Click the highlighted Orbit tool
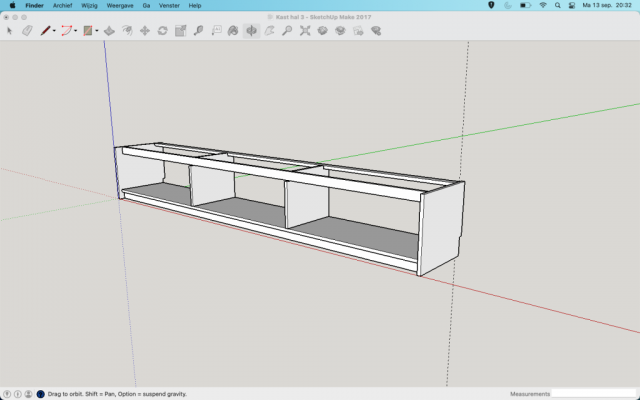640x400 pixels. 251,31
